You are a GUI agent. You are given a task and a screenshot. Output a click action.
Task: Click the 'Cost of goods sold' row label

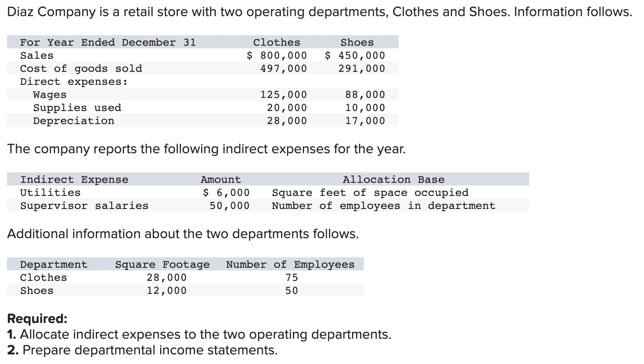[81, 68]
